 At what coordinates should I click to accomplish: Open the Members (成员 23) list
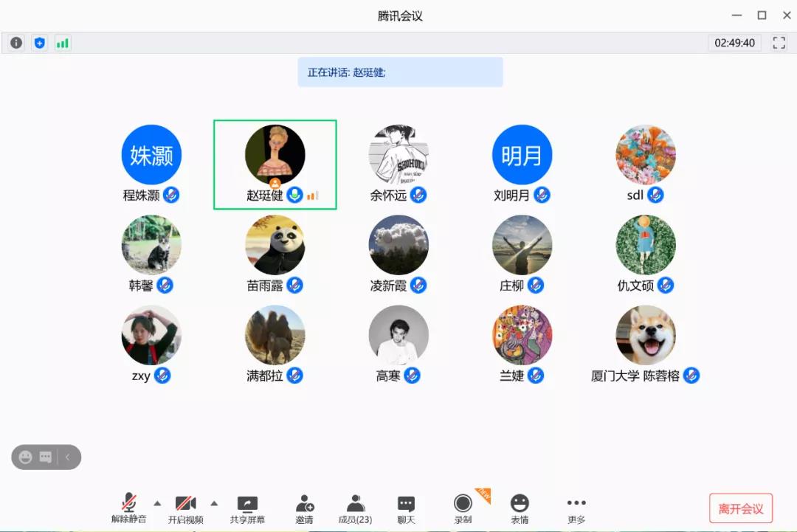tap(355, 509)
